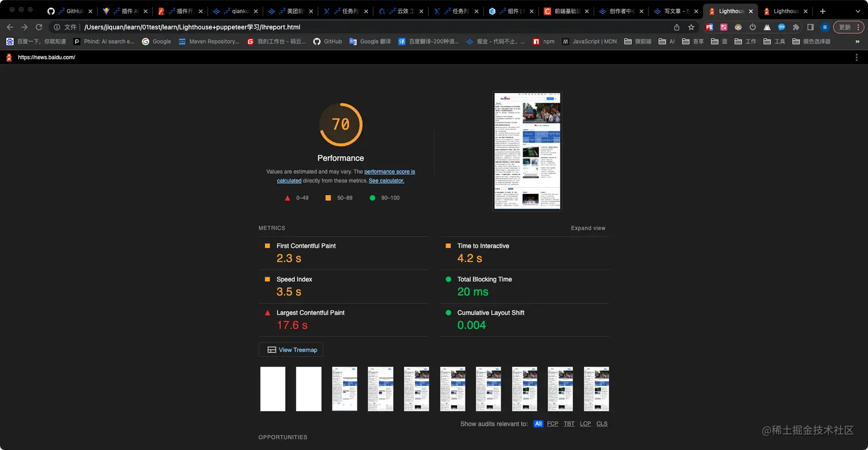The image size is (868, 450).
Task: Click the power-symbol extension icon
Action: (x=753, y=27)
